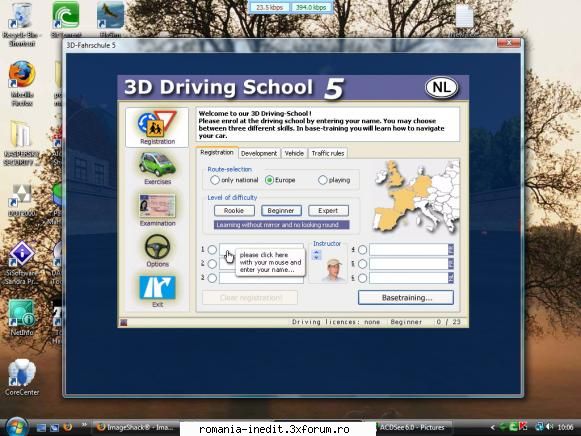Open the Recycle Bin desktop shortcut
The height and width of the screenshot is (436, 581).
[21, 24]
